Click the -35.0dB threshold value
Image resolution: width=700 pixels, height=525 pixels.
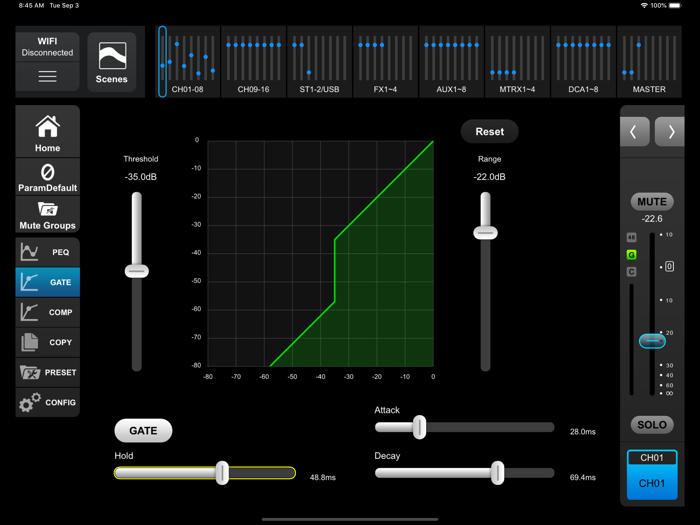141,177
